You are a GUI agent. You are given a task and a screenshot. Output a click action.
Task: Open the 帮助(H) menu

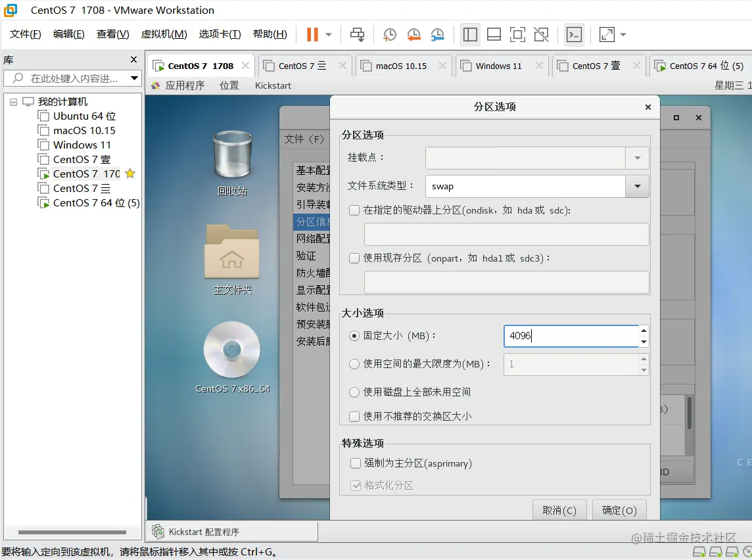click(x=270, y=34)
